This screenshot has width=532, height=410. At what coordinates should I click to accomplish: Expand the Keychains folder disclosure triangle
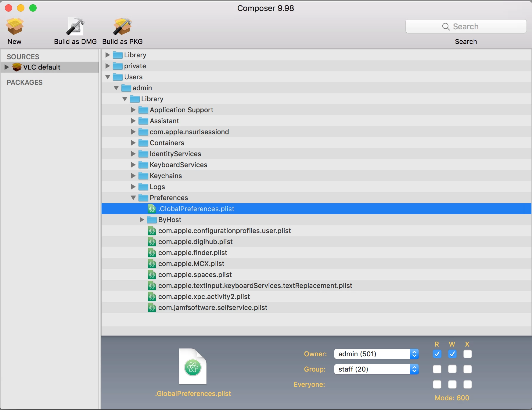pos(133,176)
